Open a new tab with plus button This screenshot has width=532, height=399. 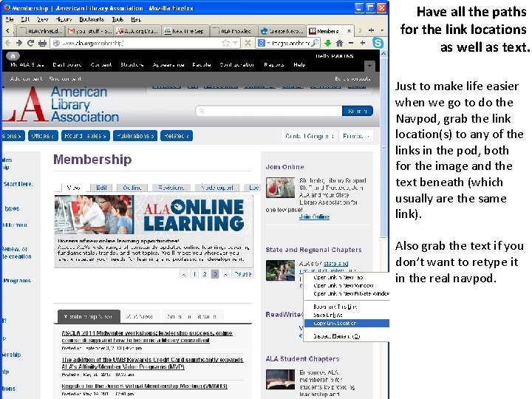coord(371,30)
